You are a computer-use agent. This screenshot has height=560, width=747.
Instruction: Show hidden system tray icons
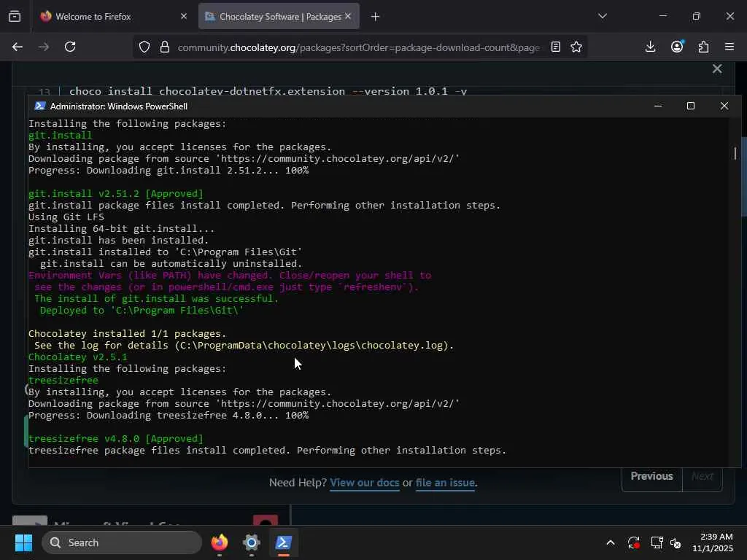click(x=611, y=542)
